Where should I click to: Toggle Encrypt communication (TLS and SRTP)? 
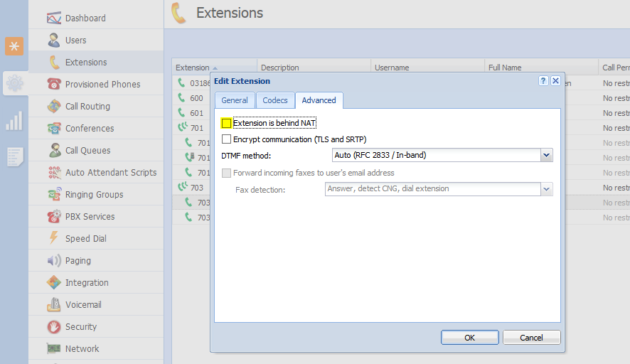coord(227,139)
